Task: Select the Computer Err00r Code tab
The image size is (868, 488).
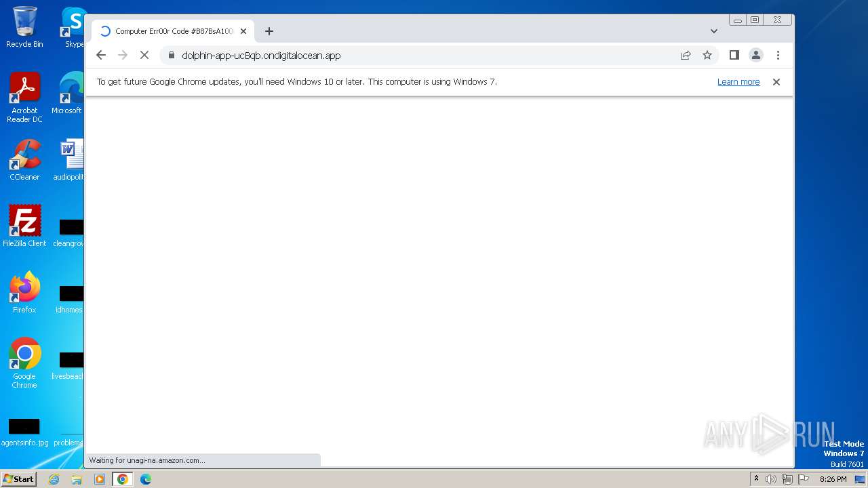Action: click(173, 31)
